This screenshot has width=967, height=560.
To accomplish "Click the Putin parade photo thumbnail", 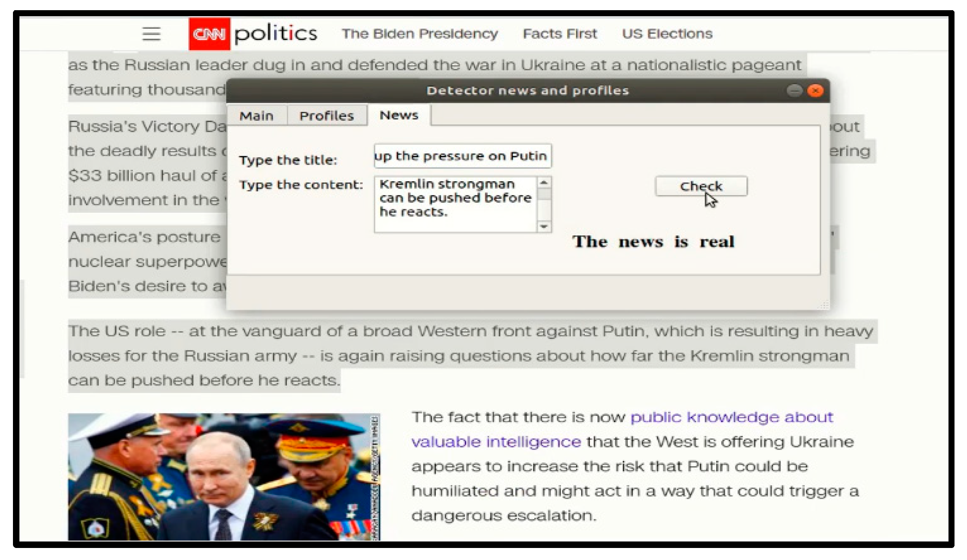I will [x=224, y=476].
